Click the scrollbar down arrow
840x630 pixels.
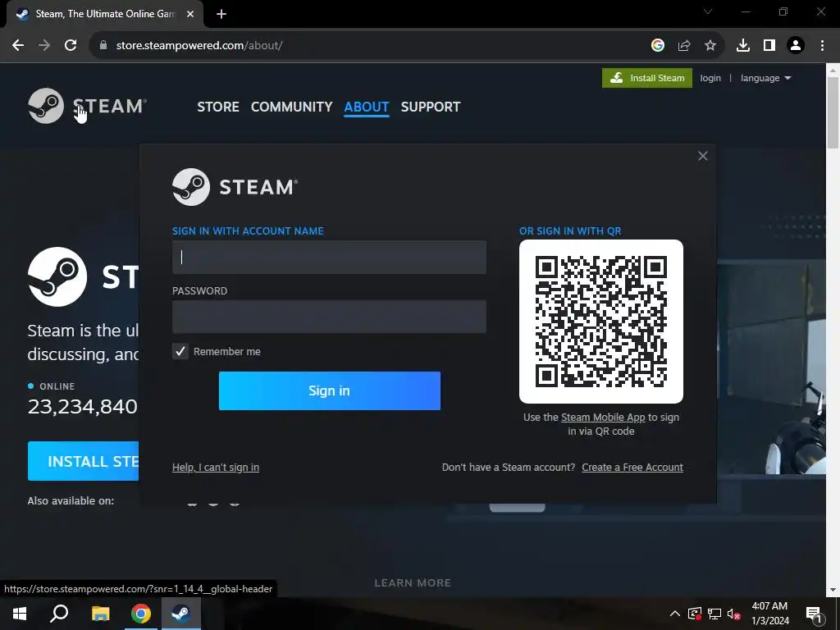click(833, 591)
